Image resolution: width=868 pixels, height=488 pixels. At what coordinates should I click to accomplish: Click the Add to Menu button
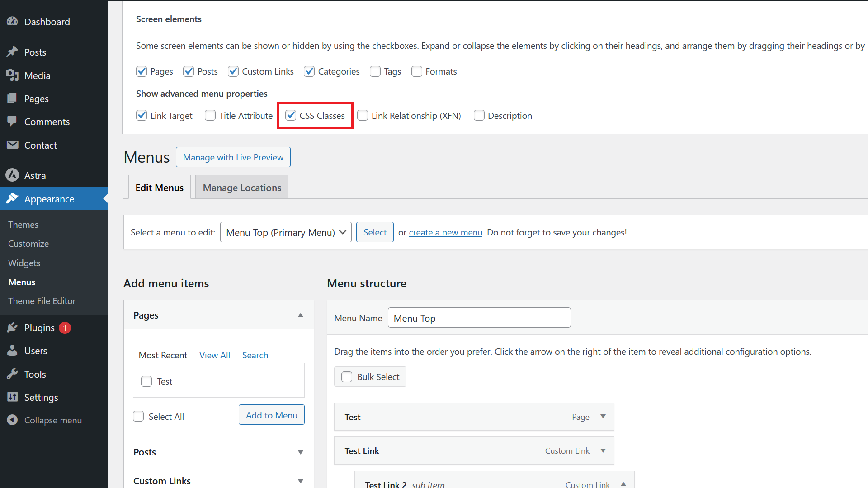(272, 415)
